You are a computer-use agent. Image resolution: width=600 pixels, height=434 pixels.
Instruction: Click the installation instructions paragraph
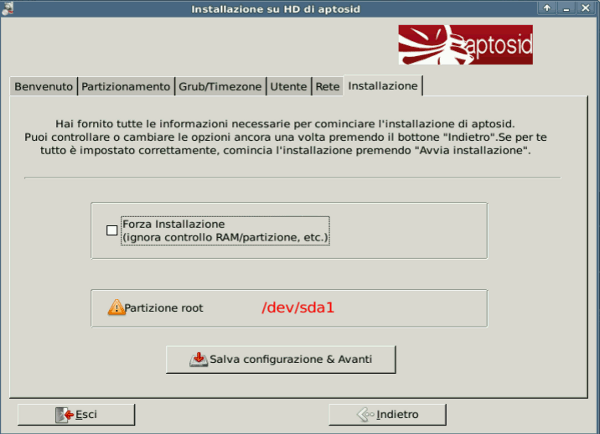coord(285,137)
